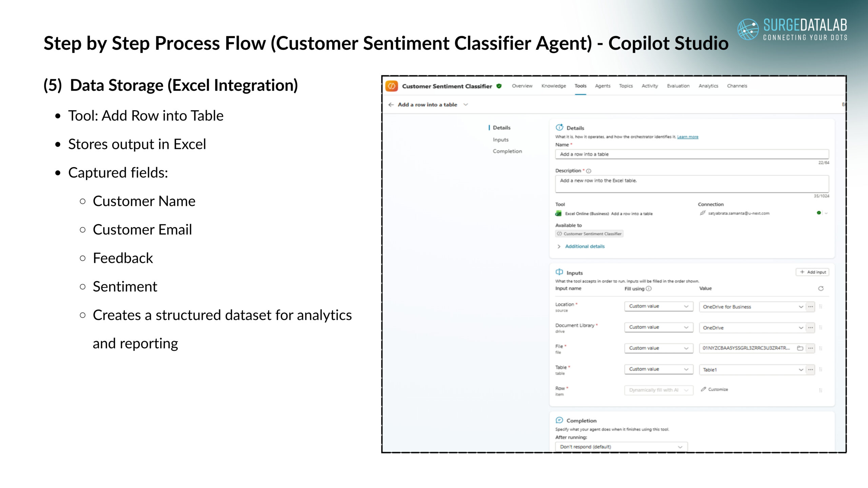Click the ellipsis button beside OneDrive for Business
The width and height of the screenshot is (868, 488).
coord(811,307)
